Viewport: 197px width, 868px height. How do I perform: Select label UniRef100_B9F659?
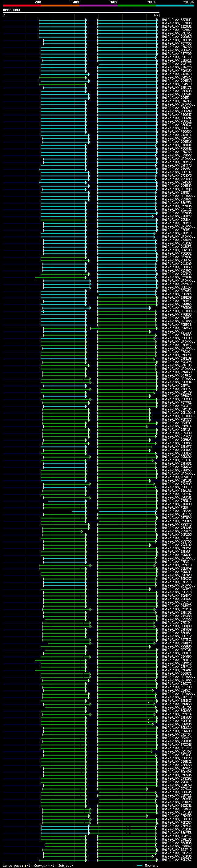177,629
